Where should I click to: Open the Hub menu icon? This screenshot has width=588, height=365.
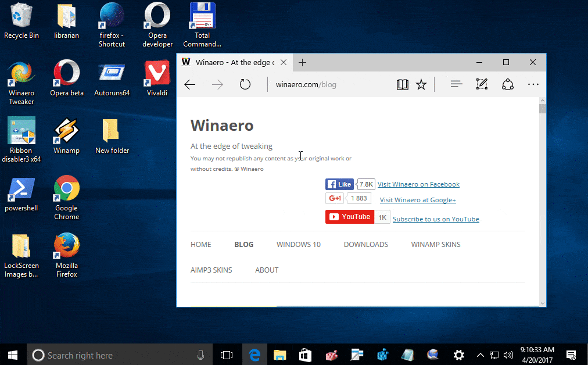pos(456,84)
